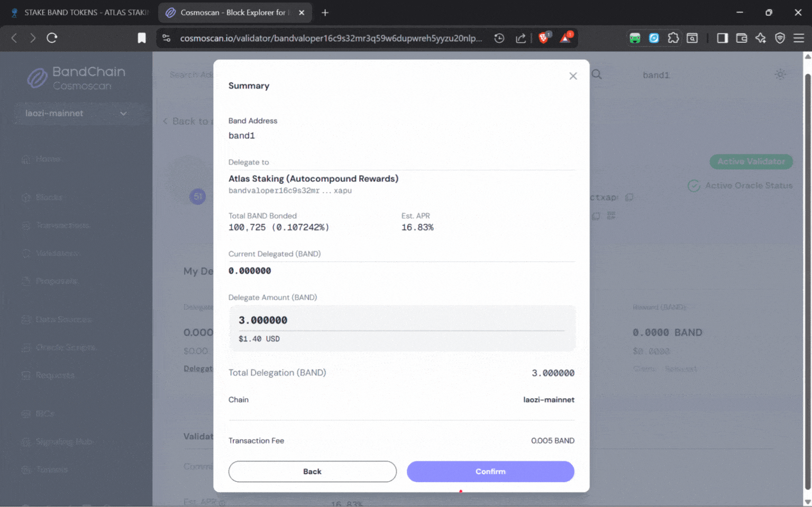Expand the band1 account menu
Image resolution: width=812 pixels, height=507 pixels.
(x=656, y=75)
